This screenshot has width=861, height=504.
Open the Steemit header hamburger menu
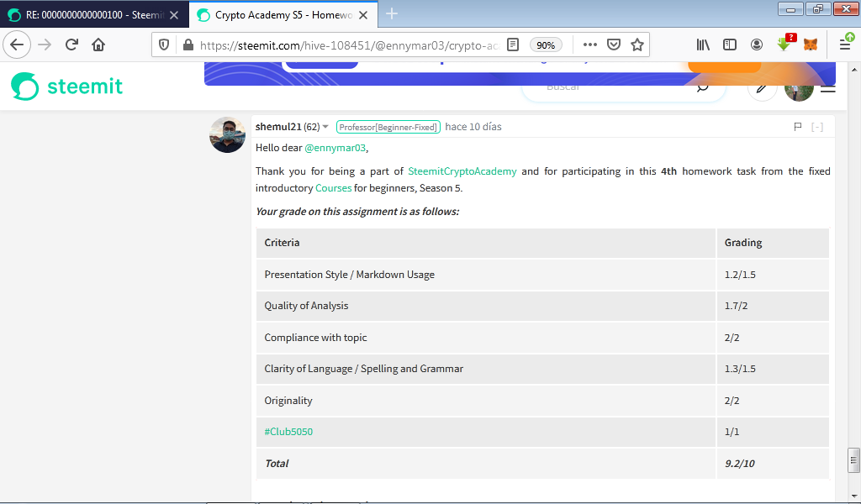coord(828,89)
